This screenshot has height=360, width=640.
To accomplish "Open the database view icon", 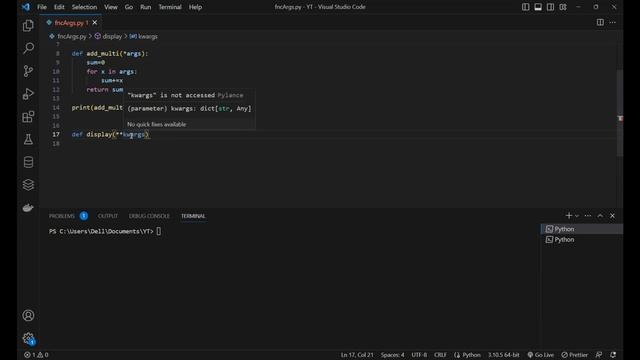I will 28,162.
